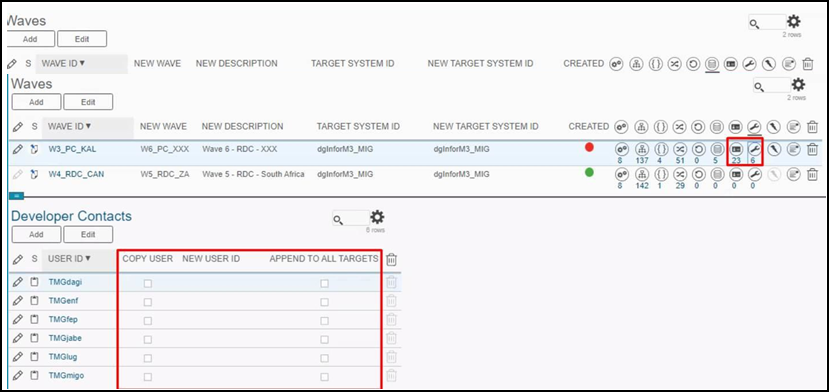The image size is (829, 392).
Task: Open the W3_PC_KAL wave link
Action: (72, 149)
